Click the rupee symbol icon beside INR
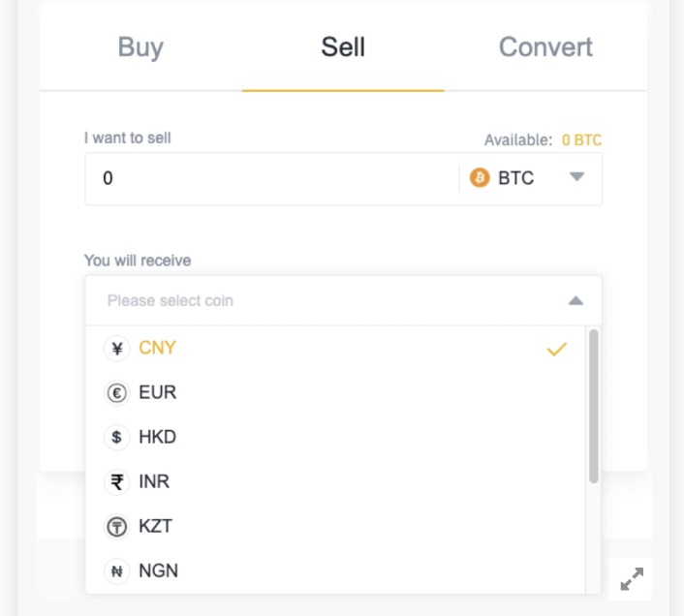Viewport: 684px width, 616px height. click(116, 482)
